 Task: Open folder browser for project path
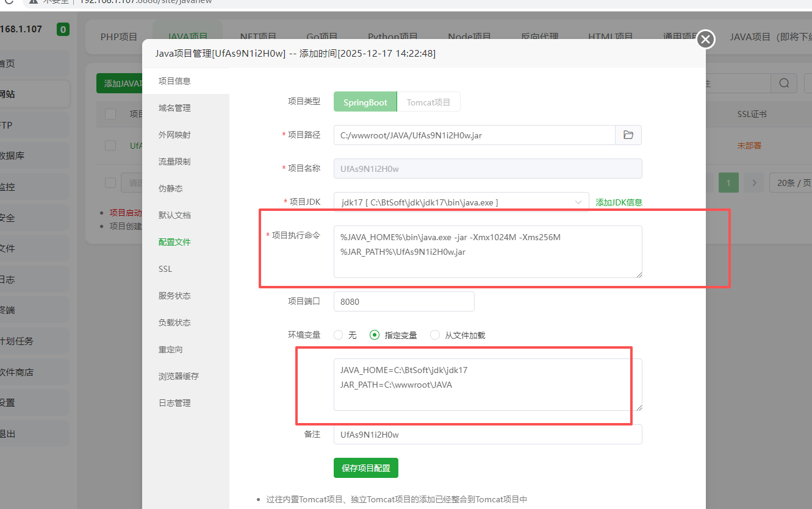(628, 135)
